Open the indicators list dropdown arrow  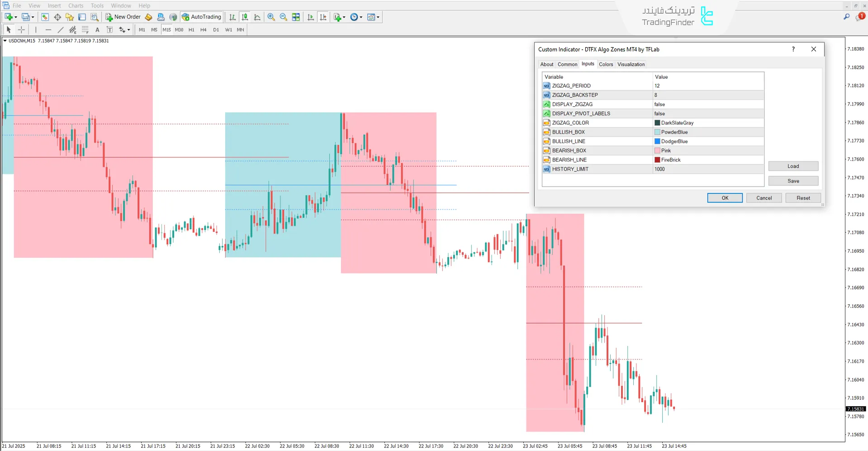(344, 17)
